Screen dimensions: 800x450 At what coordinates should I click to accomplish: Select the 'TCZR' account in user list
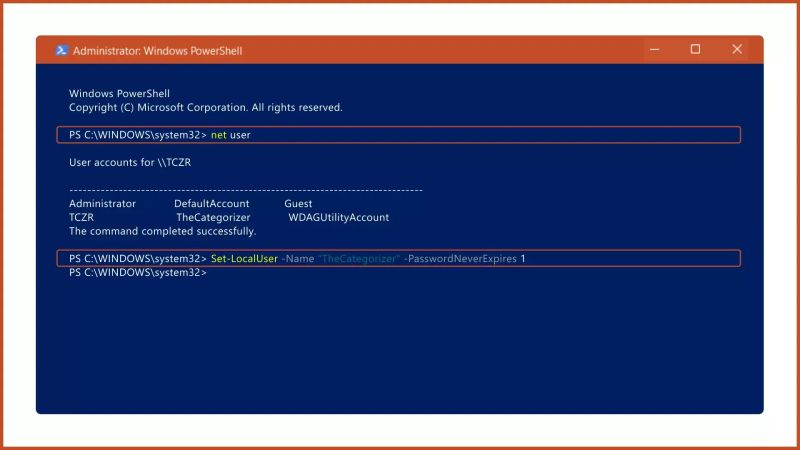[82, 217]
